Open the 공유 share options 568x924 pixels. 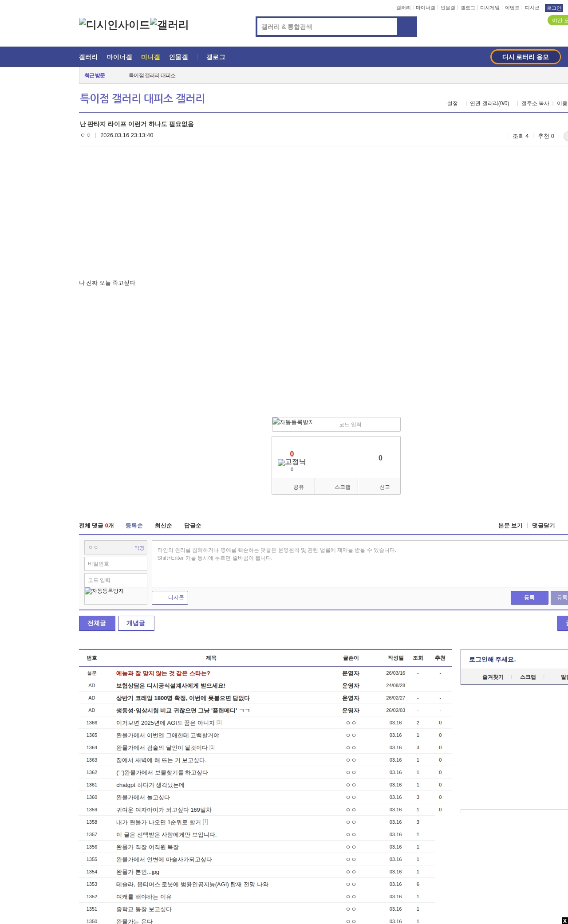[x=298, y=487]
